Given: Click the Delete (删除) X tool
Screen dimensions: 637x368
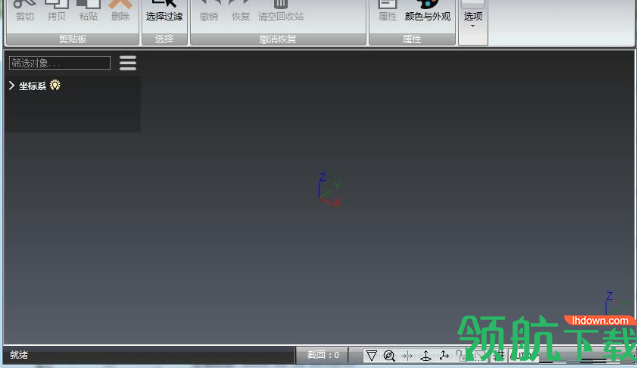Looking at the screenshot, I should point(120,11).
